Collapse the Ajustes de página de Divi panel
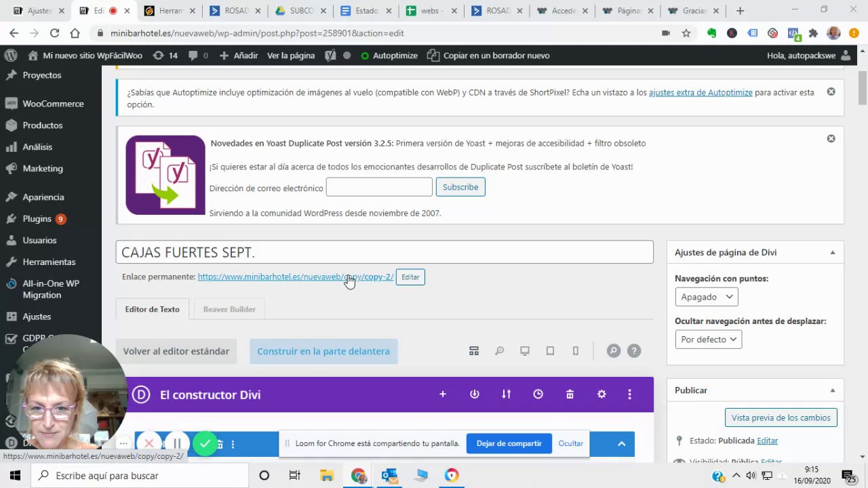 (x=832, y=252)
